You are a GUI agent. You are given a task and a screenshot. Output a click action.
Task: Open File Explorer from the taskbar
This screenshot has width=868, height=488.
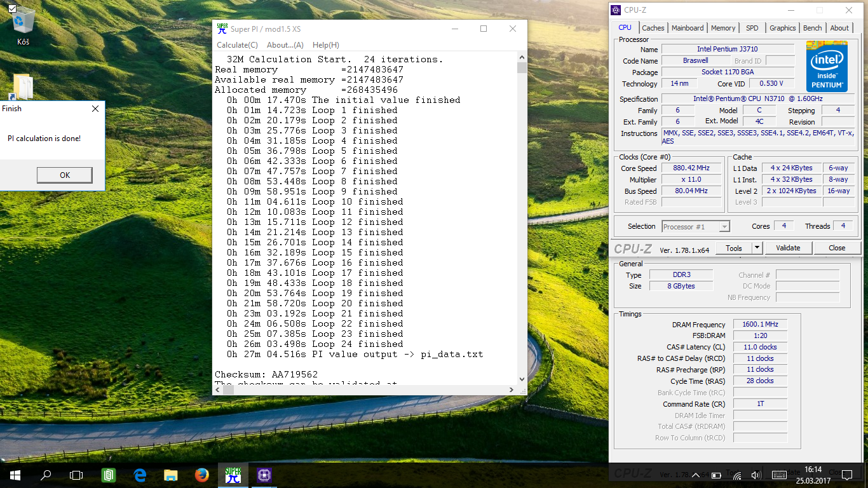[171, 475]
